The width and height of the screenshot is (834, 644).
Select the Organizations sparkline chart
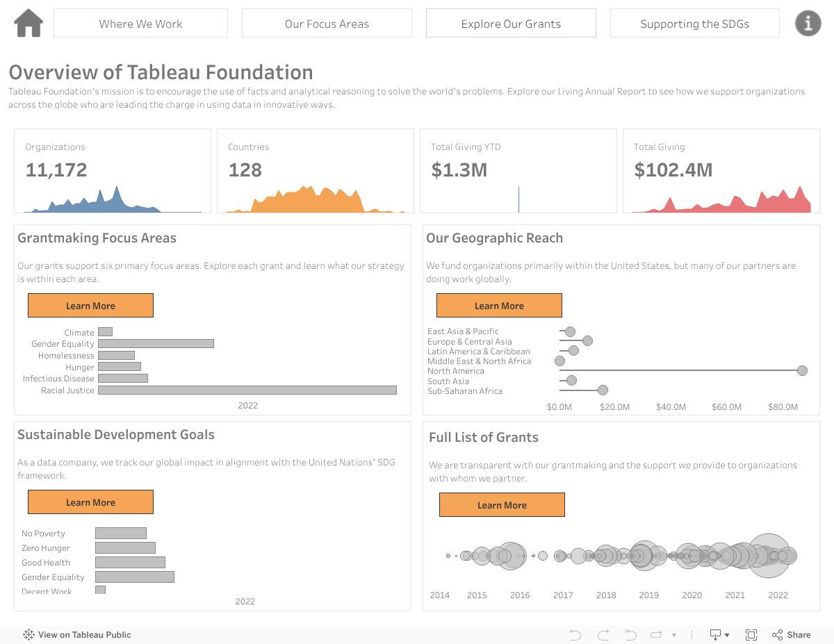click(113, 200)
